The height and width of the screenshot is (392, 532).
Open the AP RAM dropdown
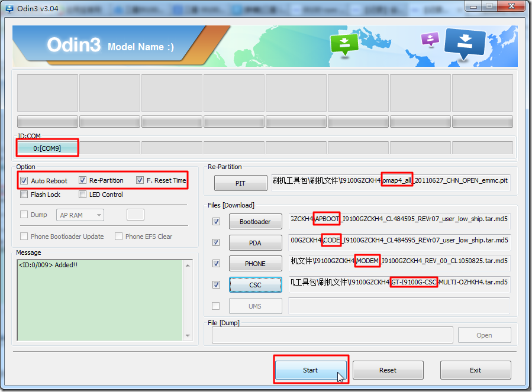point(80,215)
